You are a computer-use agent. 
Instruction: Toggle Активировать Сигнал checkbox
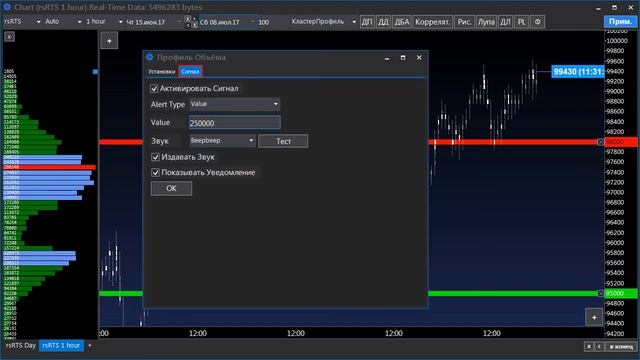(x=154, y=89)
